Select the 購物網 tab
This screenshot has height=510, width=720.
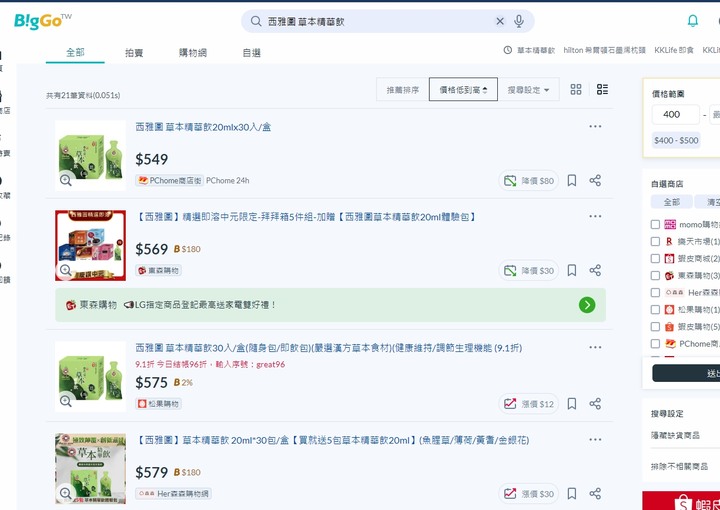click(x=192, y=53)
